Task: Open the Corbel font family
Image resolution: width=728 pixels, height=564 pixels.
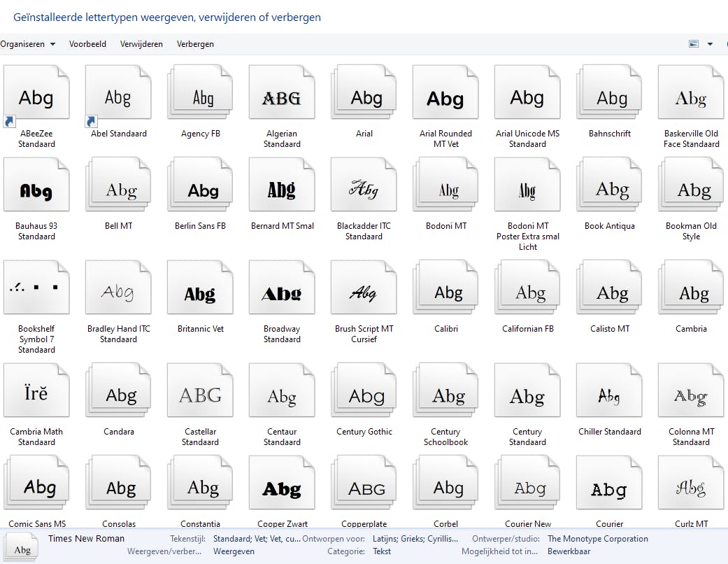Action: 445,483
